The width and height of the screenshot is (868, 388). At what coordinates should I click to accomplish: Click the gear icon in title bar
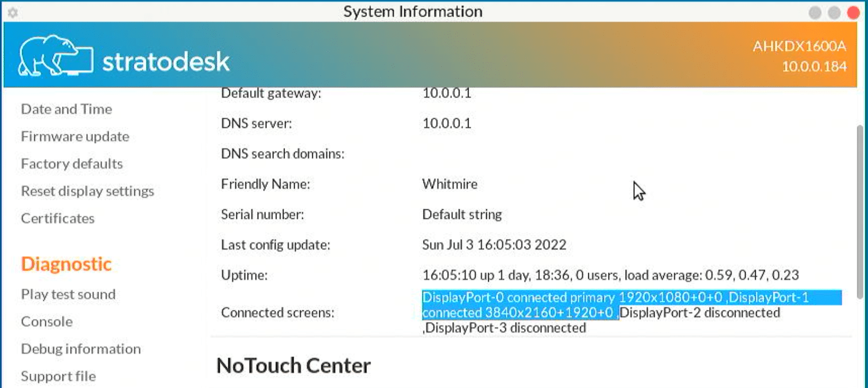(13, 12)
